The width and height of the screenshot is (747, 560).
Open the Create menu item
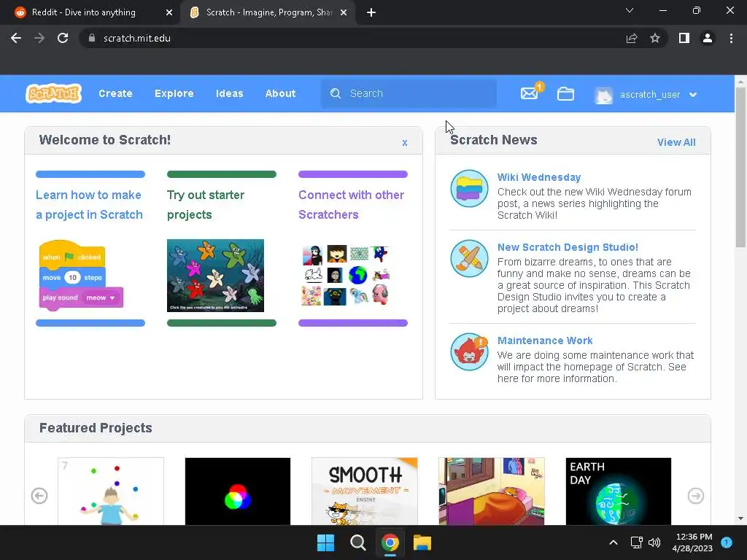coord(115,93)
